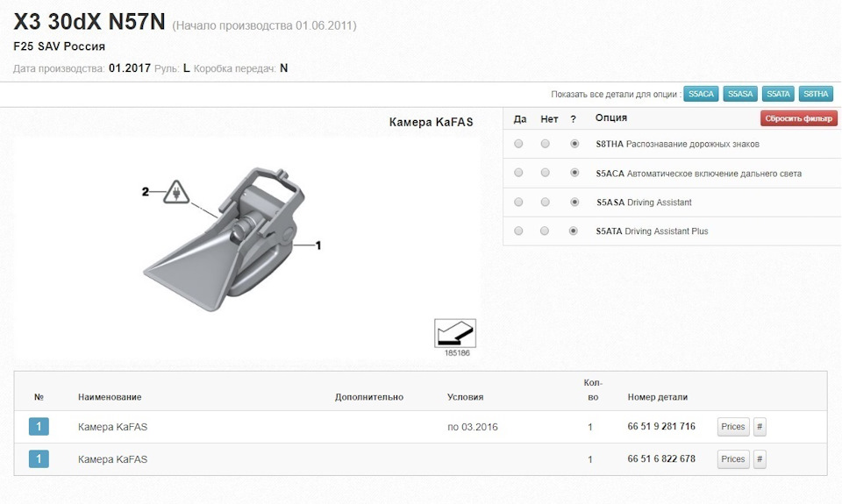Screen dimensions: 842x504
Task: Click Камера KaFAS name in 66 51 6 822 678 row
Action: (x=112, y=459)
